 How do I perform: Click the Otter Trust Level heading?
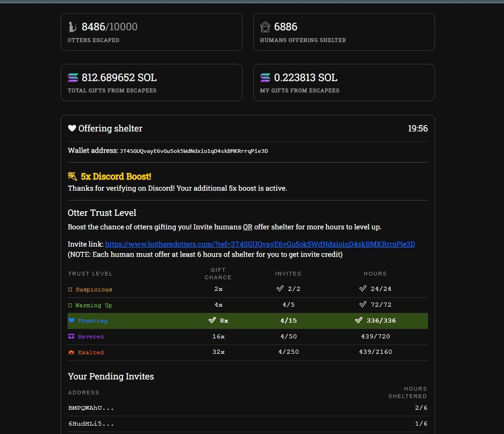pyautogui.click(x=102, y=213)
